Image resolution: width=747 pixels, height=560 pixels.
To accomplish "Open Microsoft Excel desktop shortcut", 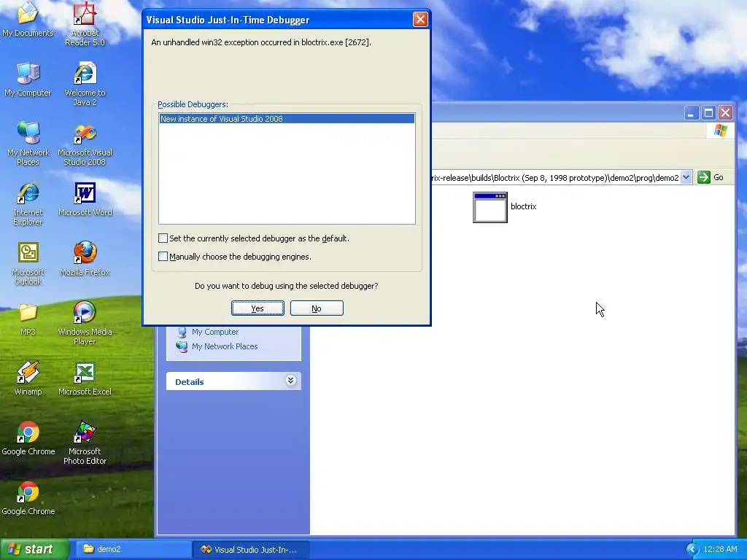I will tap(85, 378).
